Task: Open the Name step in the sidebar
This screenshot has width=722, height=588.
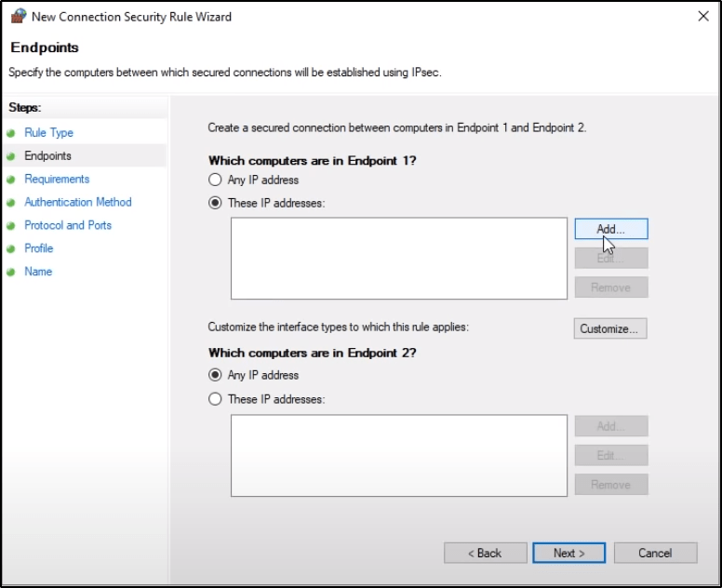Action: click(x=38, y=272)
